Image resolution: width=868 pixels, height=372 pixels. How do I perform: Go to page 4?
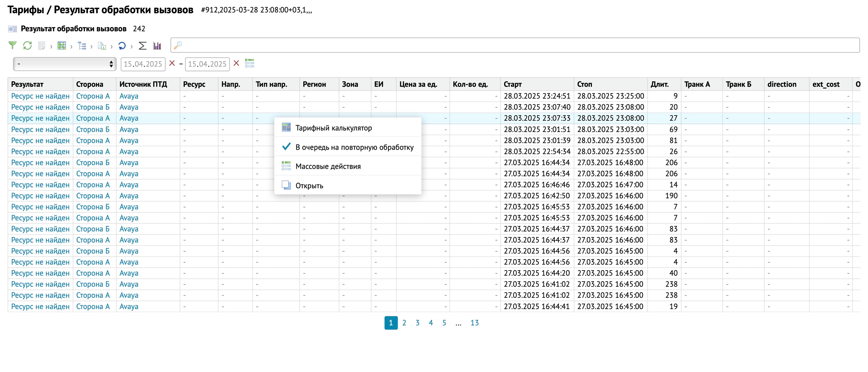(x=431, y=322)
